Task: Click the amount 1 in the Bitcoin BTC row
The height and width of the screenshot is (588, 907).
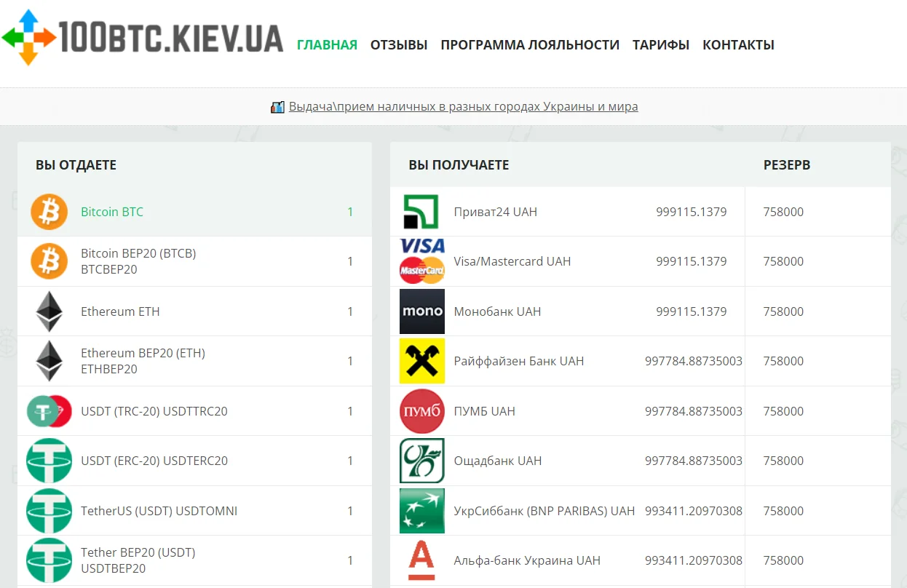Action: pyautogui.click(x=350, y=212)
